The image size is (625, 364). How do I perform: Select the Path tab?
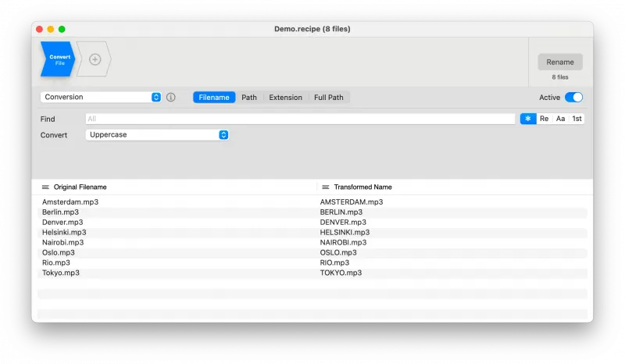(x=249, y=98)
